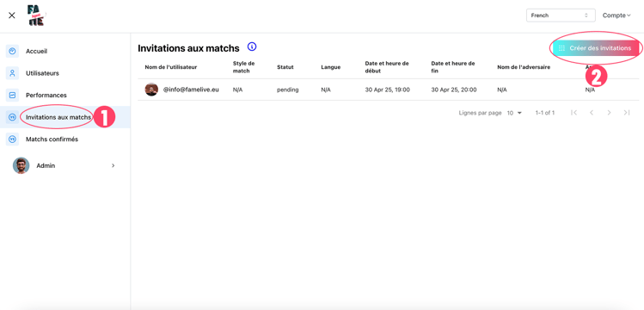Jump to the last page arrow
This screenshot has height=310, width=644.
[626, 113]
